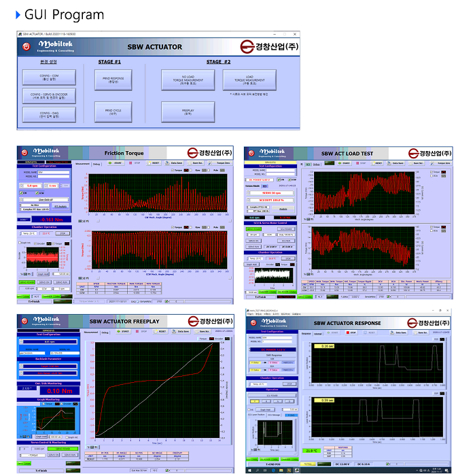Image resolution: width=456 pixels, height=476 pixels.
Task: Switch to the Debug tab in Friction Torque window
Action: click(x=97, y=164)
